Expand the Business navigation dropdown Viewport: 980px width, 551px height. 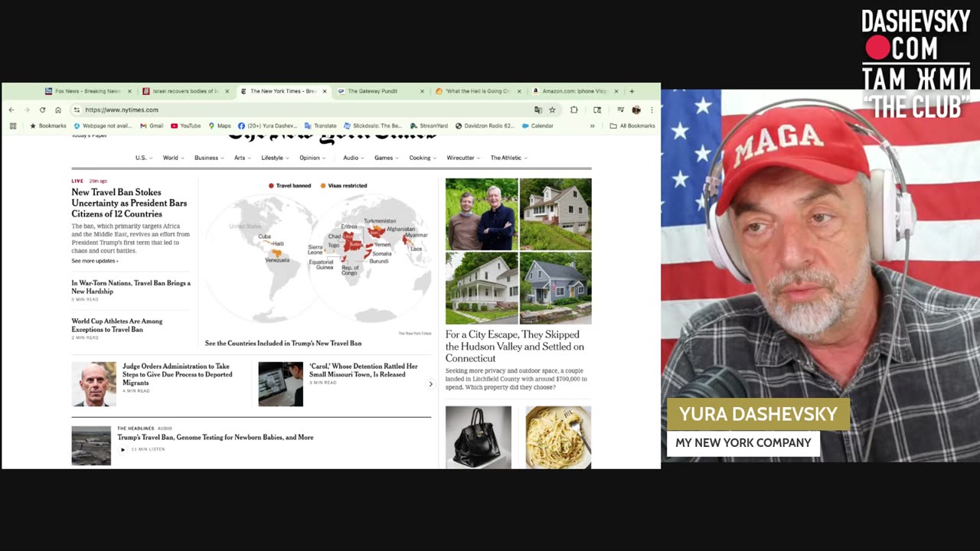coord(209,158)
